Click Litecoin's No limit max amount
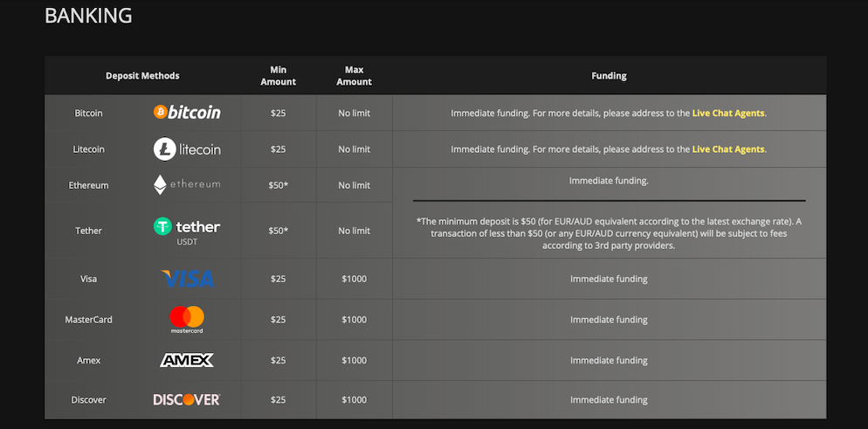Viewport: 868px width, 429px height. (x=355, y=149)
